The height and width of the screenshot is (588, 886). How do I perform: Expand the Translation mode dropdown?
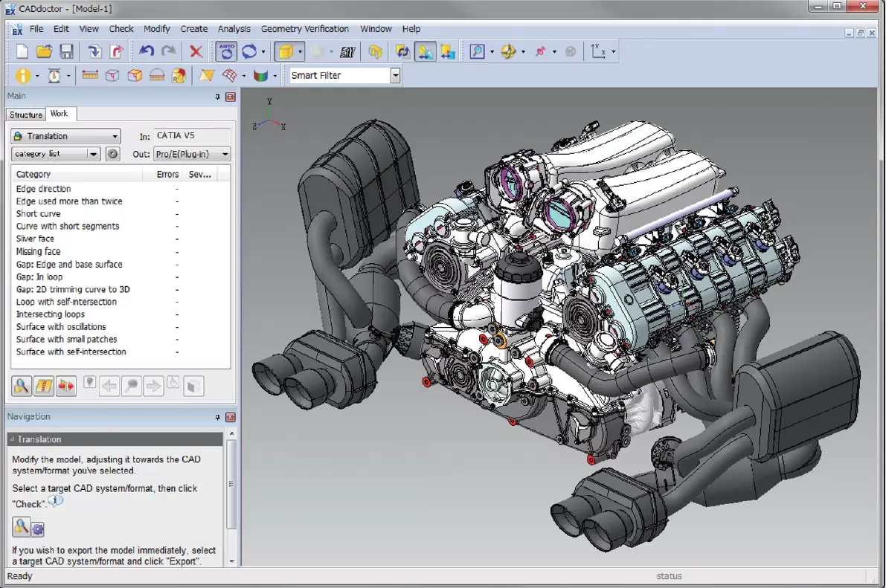65,136
